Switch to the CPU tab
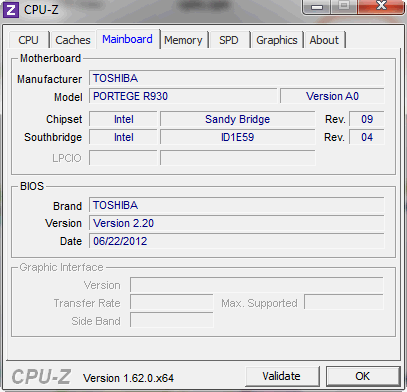407x392 pixels. coord(29,40)
